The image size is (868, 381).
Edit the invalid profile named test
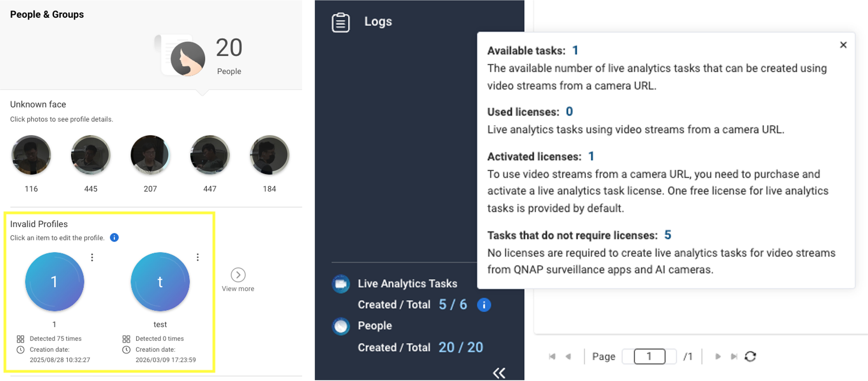(160, 282)
